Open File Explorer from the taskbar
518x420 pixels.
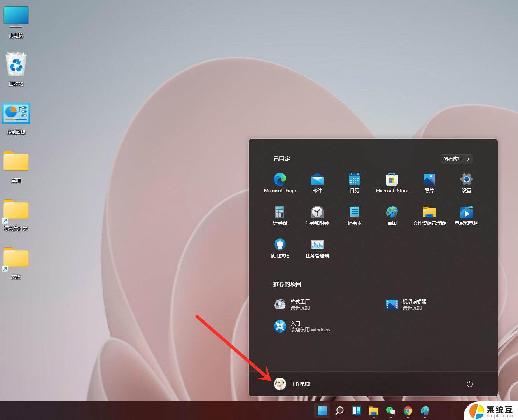(x=374, y=411)
